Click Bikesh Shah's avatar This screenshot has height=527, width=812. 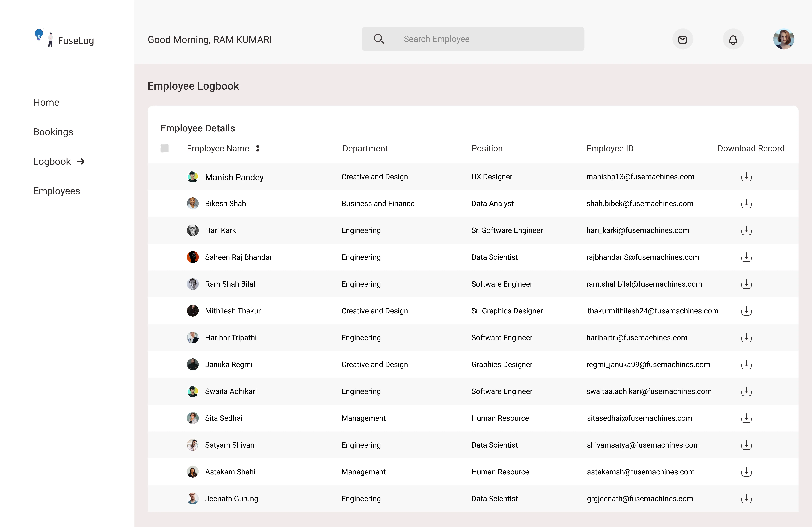(x=193, y=204)
